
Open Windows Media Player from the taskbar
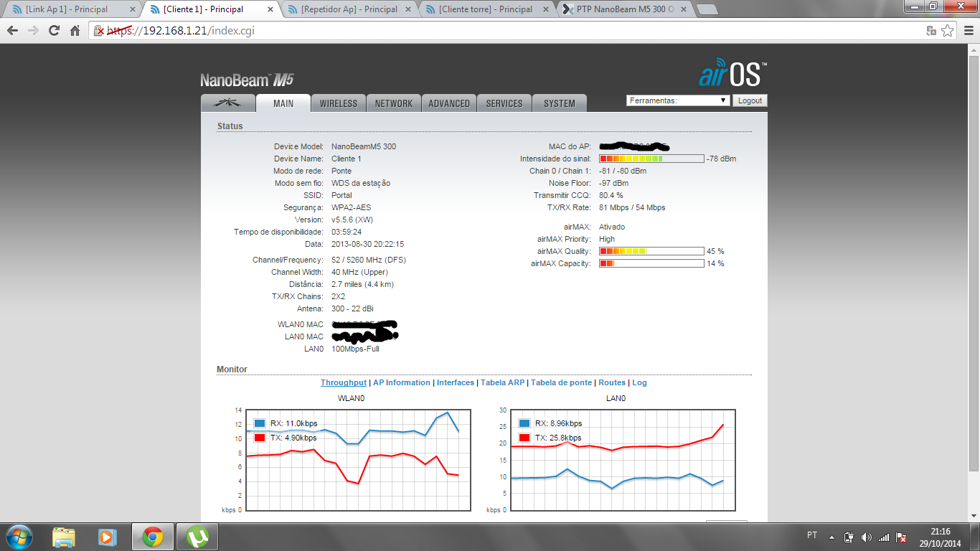[x=108, y=537]
